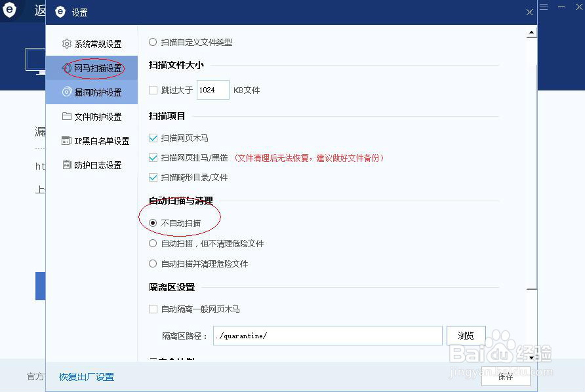Enable 自动隔离一般网页木马 checkbox

(x=153, y=309)
